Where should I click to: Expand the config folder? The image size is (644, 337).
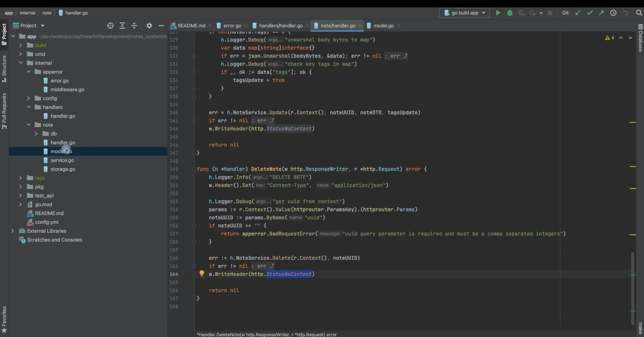[x=28, y=98]
